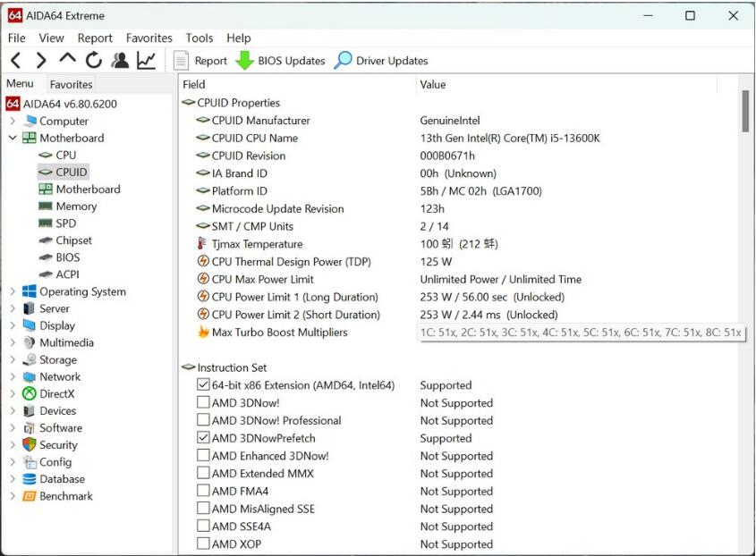Screen dimensions: 756x556
Task: Expand the Multimedia tree node
Action: [13, 342]
